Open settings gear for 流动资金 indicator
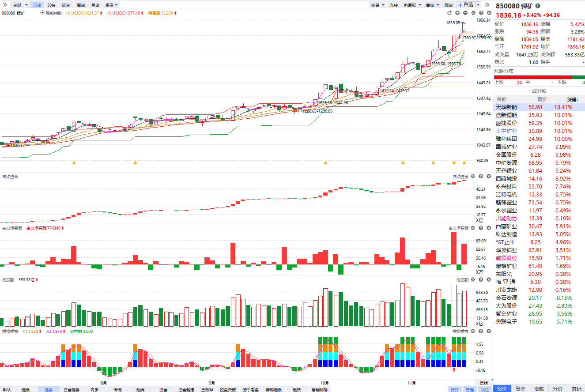This screenshot has width=585, height=392. pos(473,177)
